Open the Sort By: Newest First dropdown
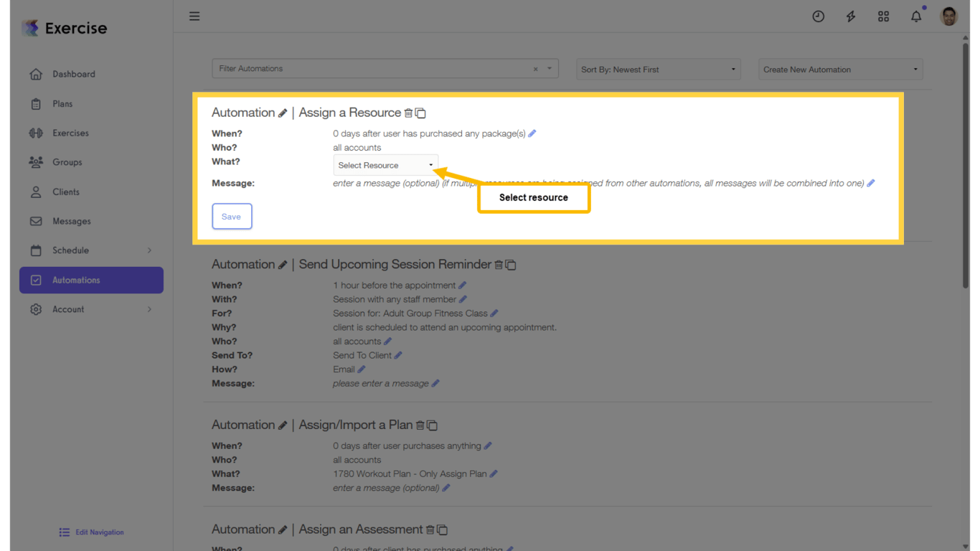 (x=657, y=69)
